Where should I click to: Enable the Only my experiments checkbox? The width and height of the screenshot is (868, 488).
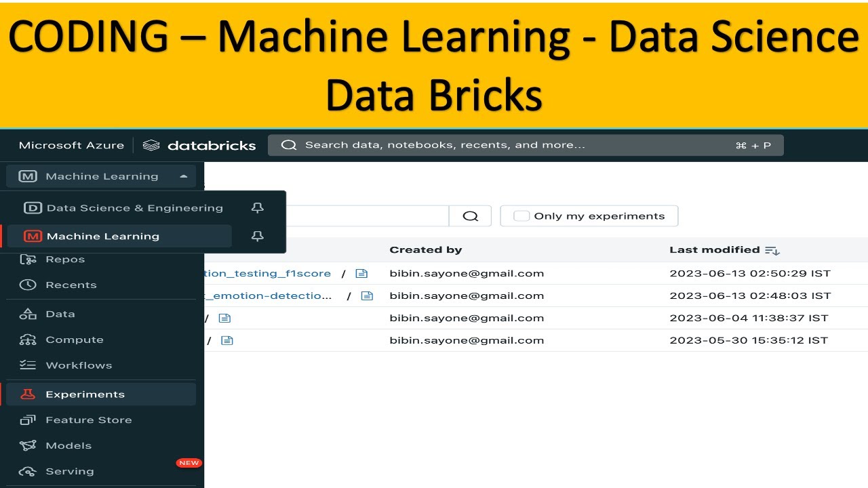point(521,216)
